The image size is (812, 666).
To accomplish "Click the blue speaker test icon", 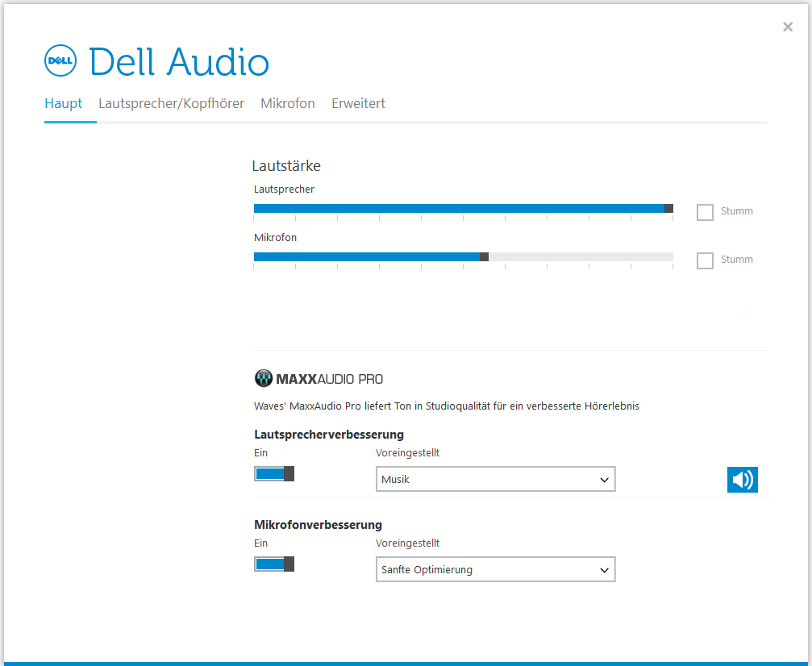I will (742, 480).
